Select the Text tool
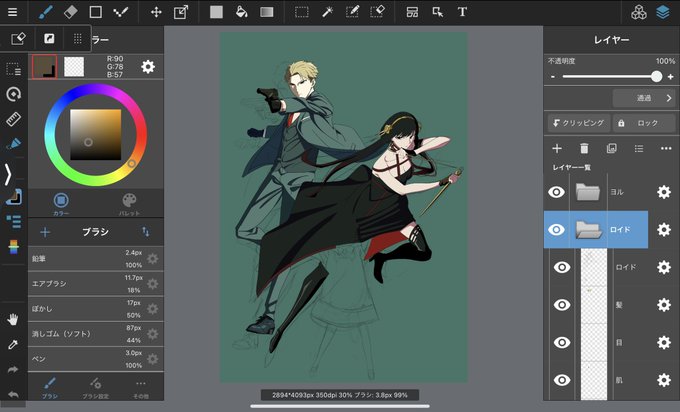The image size is (680, 412). pos(462,12)
